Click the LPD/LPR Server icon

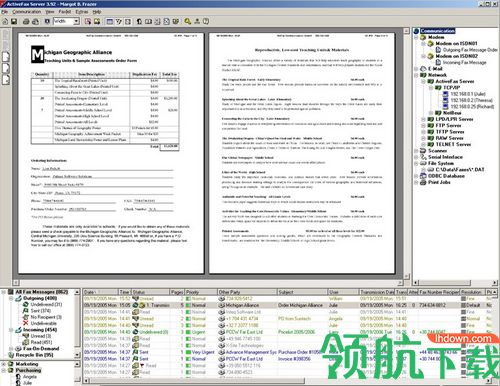(431, 119)
